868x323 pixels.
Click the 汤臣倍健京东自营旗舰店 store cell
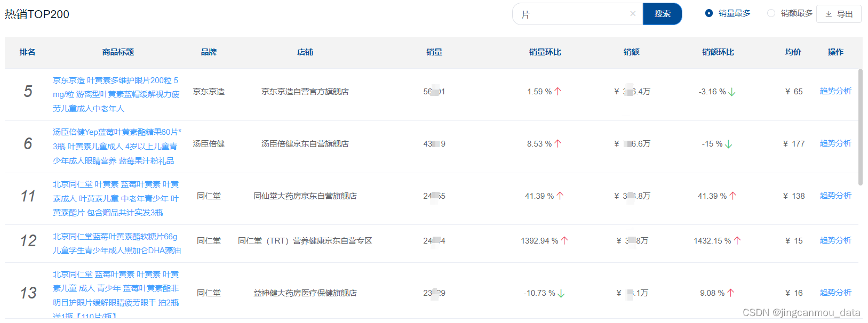tap(305, 144)
